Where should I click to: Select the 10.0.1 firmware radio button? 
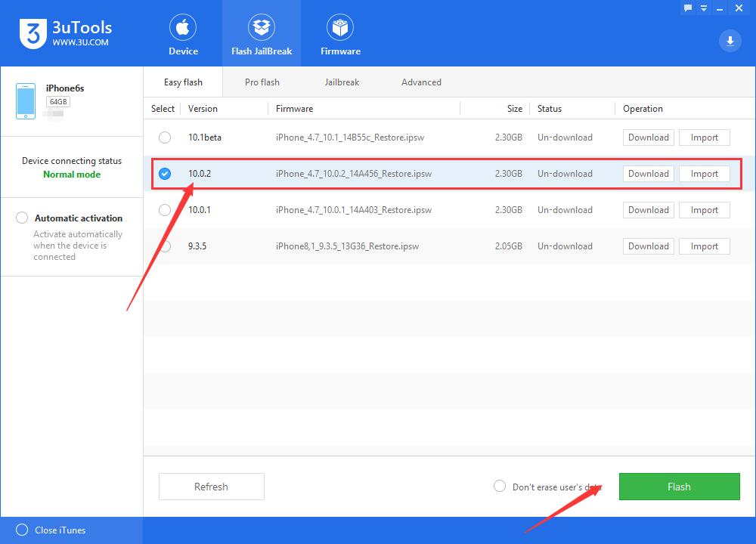pos(165,209)
